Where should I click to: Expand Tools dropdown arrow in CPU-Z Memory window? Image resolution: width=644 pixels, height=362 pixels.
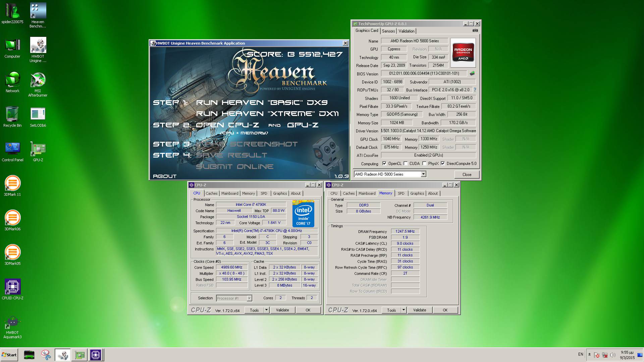point(404,310)
